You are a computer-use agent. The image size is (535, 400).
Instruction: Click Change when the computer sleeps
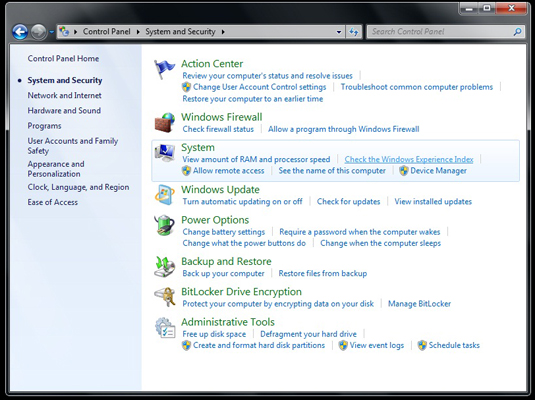[x=380, y=243]
